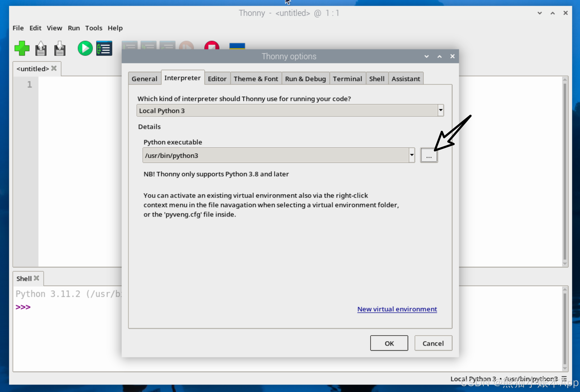Open the Run & Debug tab

pyautogui.click(x=305, y=79)
